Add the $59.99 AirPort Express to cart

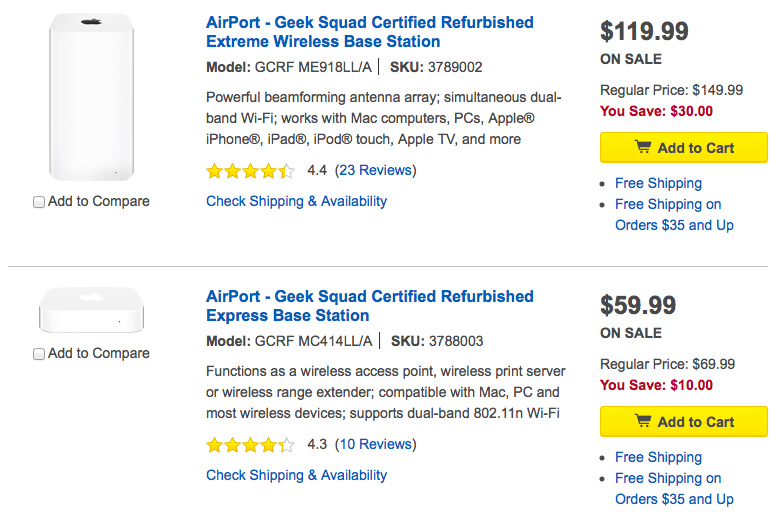click(x=684, y=422)
